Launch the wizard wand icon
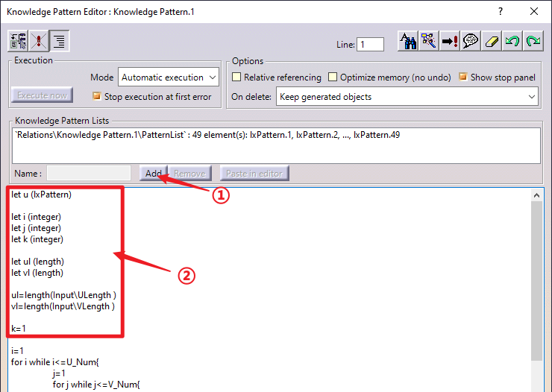This screenshot has height=392, width=552. click(x=429, y=41)
